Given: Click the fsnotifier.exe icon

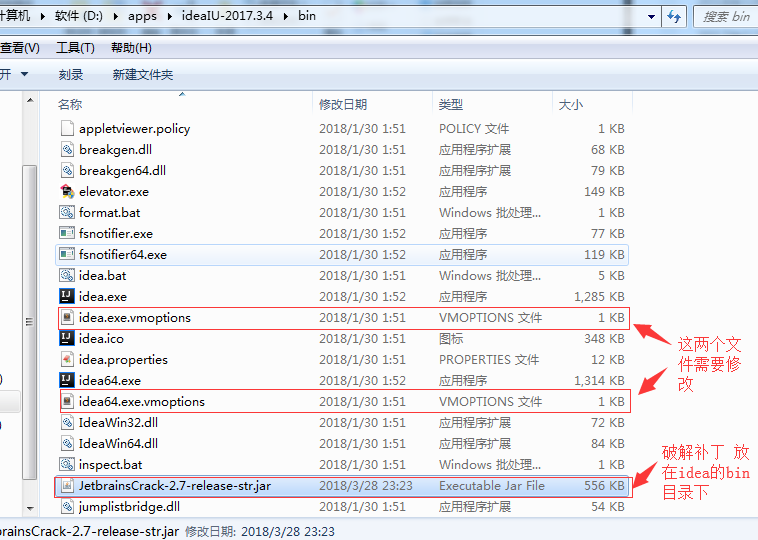Looking at the screenshot, I should 67,234.
